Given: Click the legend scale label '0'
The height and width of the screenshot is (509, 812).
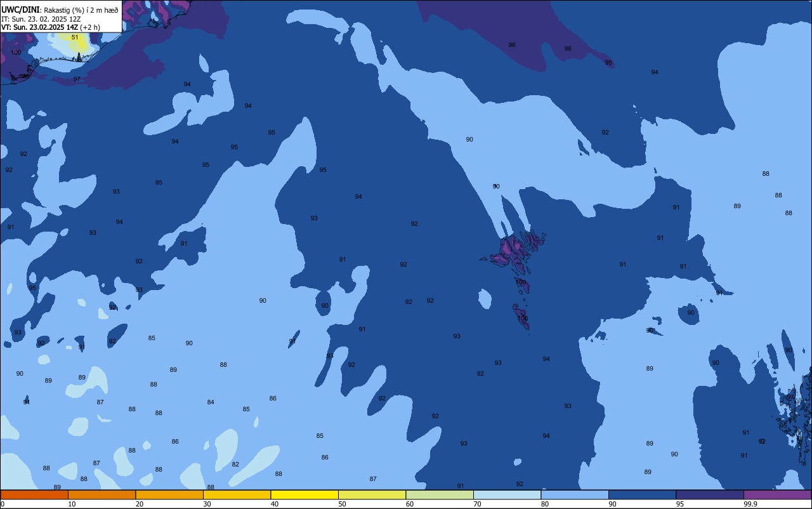Looking at the screenshot, I should tap(3, 504).
